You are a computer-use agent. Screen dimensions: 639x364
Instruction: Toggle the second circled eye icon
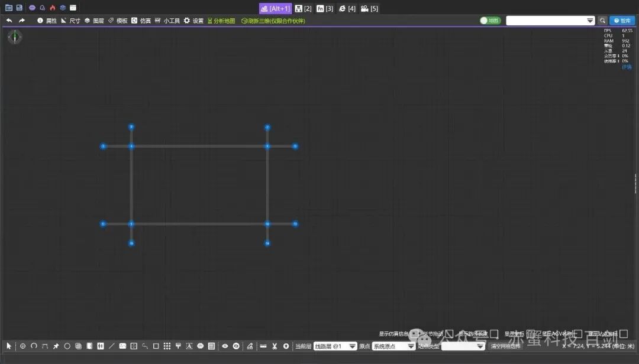pos(236,346)
